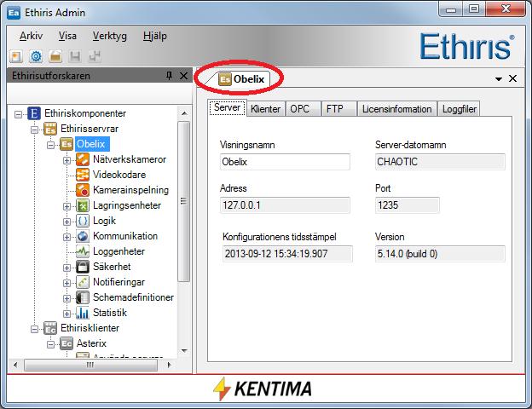This screenshot has width=532, height=409.
Task: Click the Notifieringar icon
Action: click(83, 282)
